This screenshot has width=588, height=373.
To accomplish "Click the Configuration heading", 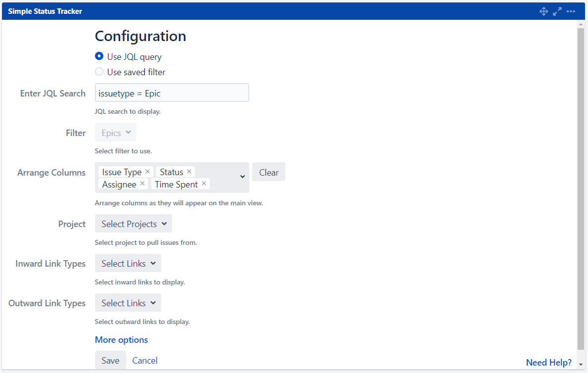I will coord(140,36).
